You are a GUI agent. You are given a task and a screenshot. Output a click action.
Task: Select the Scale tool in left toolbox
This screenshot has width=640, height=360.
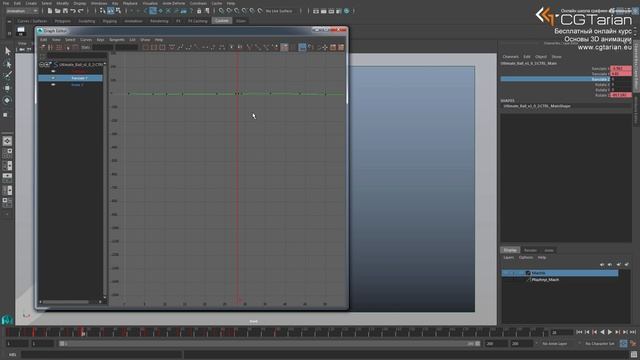click(6, 115)
